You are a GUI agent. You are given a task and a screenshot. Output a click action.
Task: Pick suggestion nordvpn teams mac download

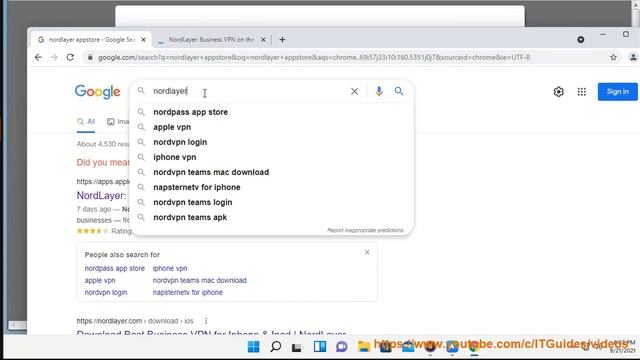pos(211,172)
